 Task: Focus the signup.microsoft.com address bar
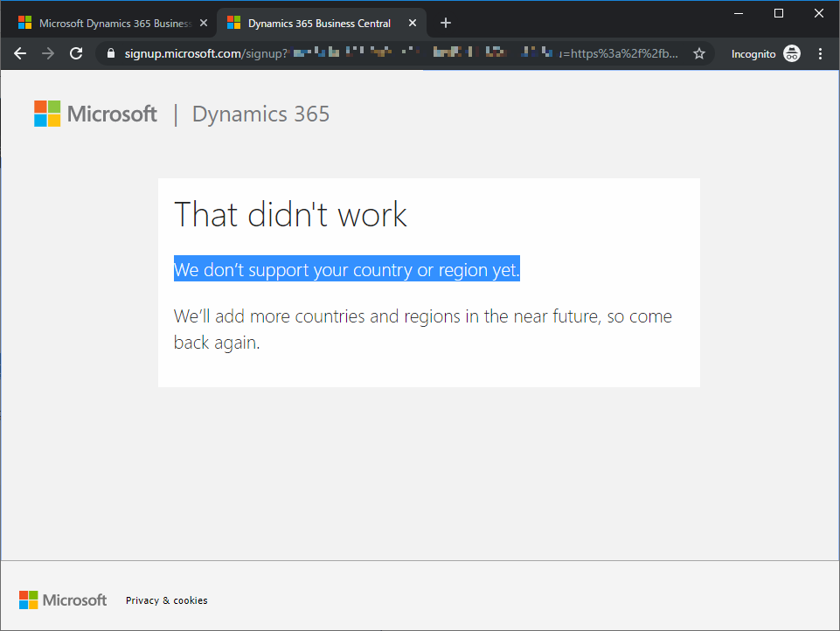[x=393, y=53]
